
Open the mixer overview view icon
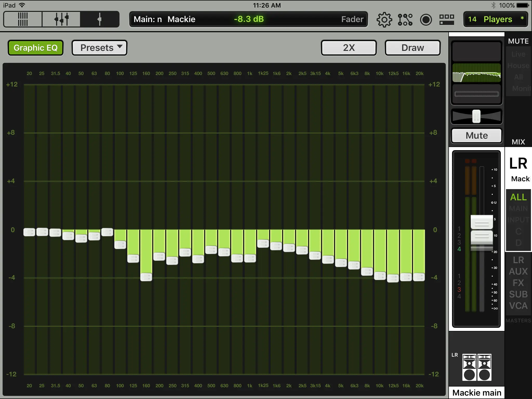[23, 19]
